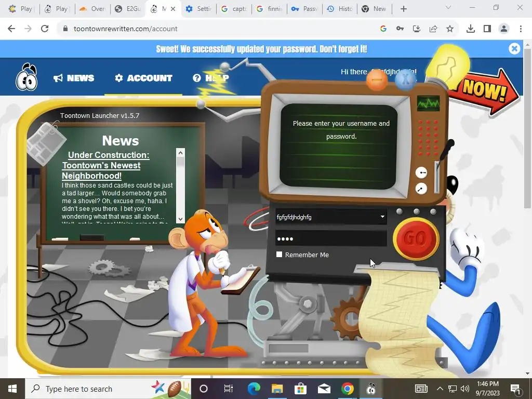Screen dimensions: 532x399
Task: Click the newspaper tag icon on the chalkboard
Action: (x=46, y=144)
